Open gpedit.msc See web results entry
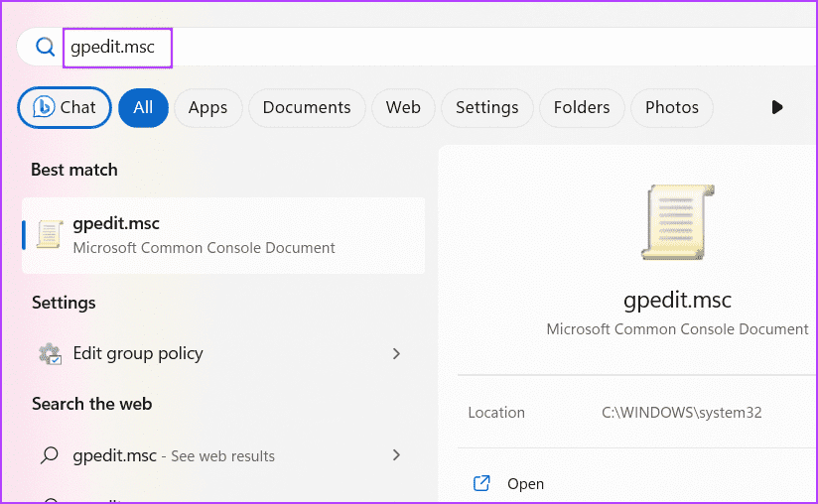The height and width of the screenshot is (504, 818). [223, 455]
